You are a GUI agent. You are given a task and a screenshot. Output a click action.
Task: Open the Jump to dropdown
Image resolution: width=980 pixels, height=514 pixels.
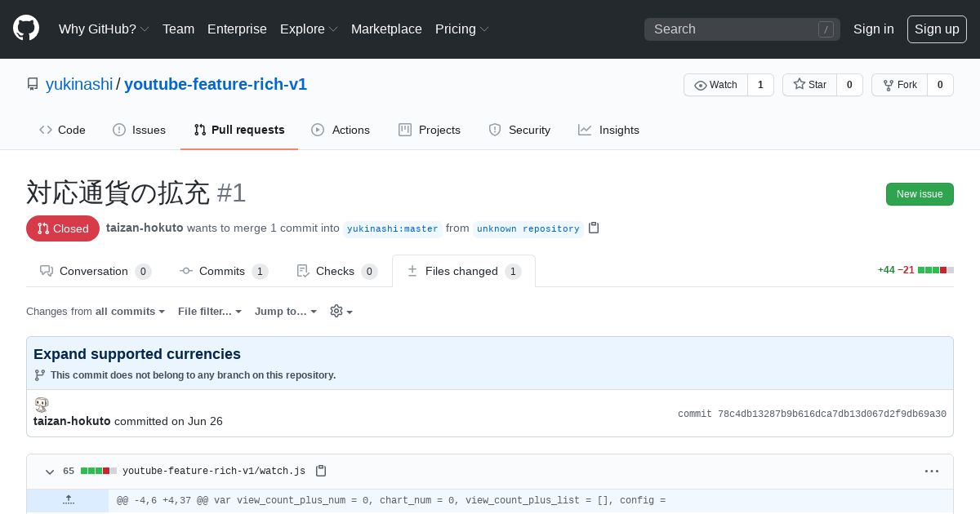pos(286,311)
